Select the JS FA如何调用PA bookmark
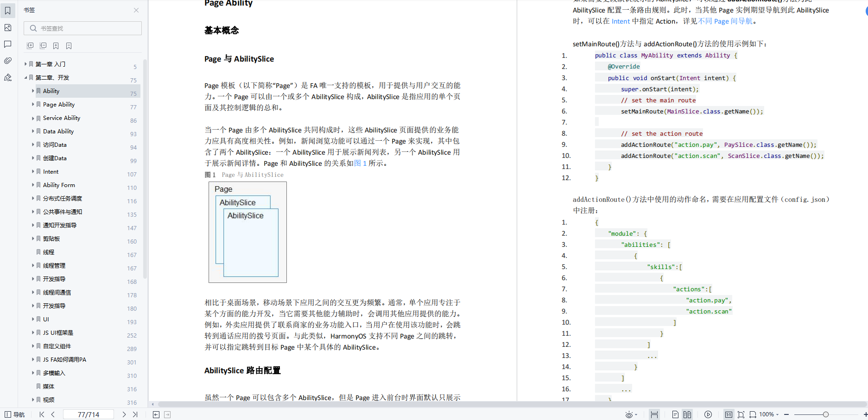This screenshot has width=868, height=420. coord(64,360)
